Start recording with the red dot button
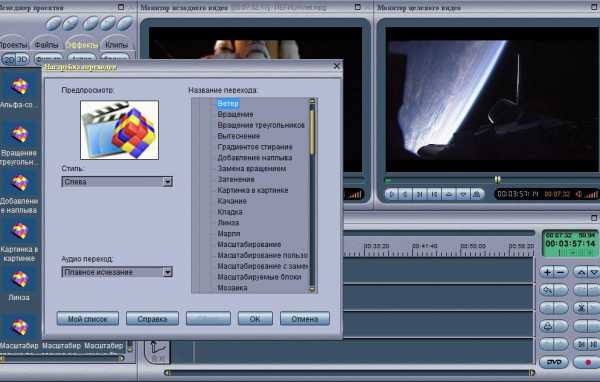The height and width of the screenshot is (382, 600). point(587,362)
